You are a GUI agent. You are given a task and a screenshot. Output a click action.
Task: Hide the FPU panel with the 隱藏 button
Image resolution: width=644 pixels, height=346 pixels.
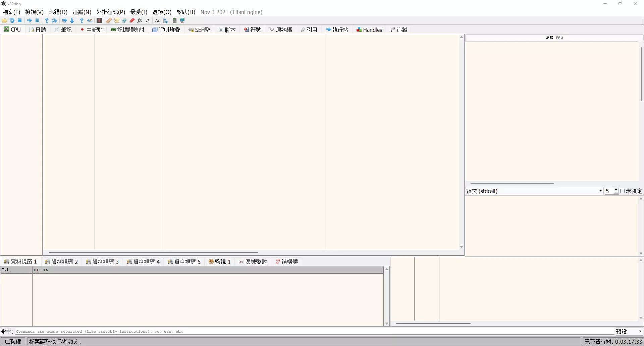click(549, 38)
